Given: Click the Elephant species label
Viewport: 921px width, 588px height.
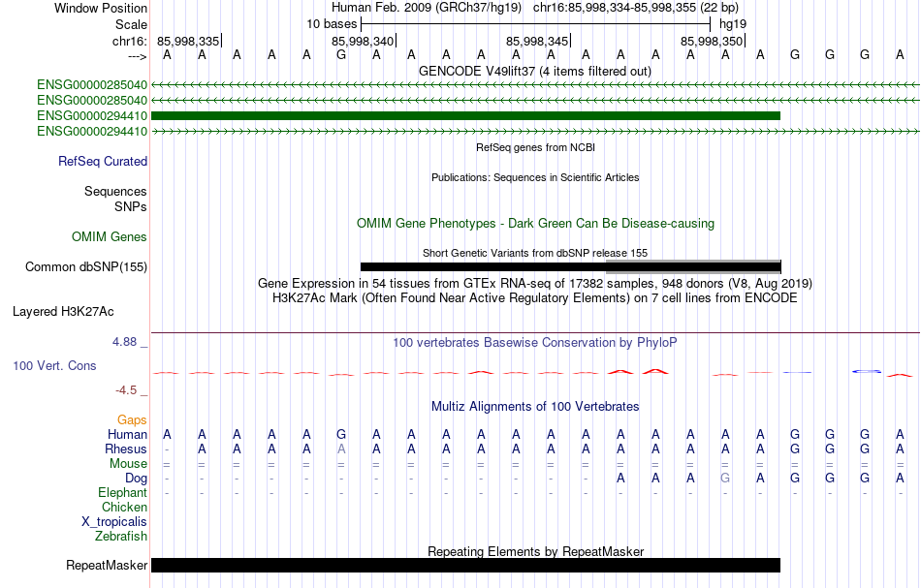Looking at the screenshot, I should click(122, 493).
